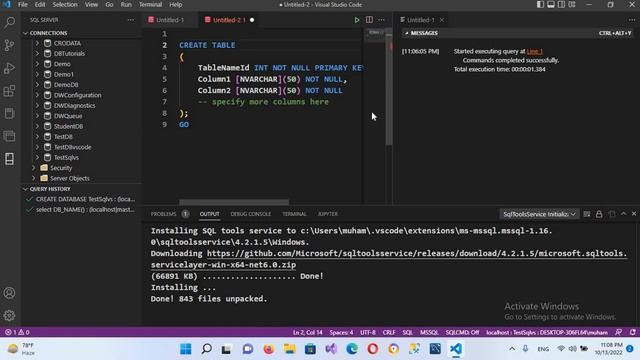Toggle panel layout icon in title bar
The image size is (640, 360).
point(551,4)
